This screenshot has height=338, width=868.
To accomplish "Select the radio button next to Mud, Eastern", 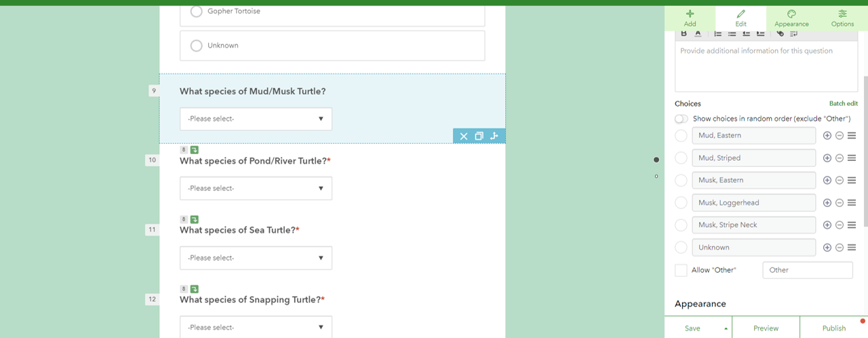I will [x=681, y=136].
